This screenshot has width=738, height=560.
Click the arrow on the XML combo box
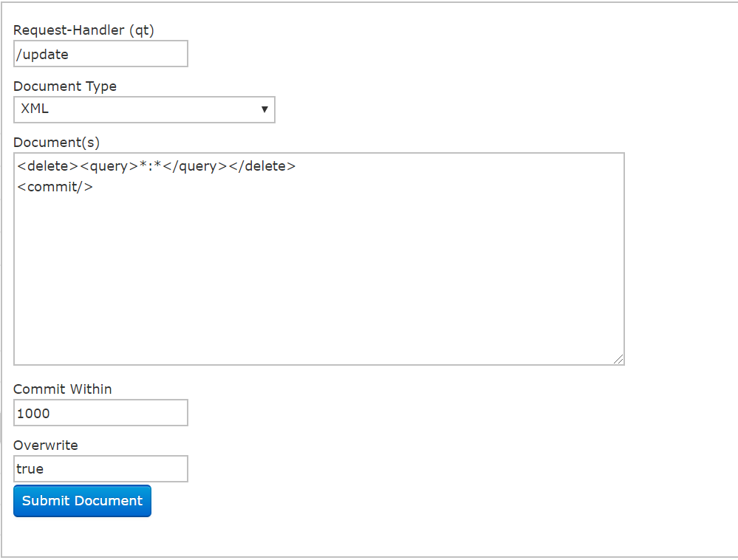pyautogui.click(x=264, y=109)
